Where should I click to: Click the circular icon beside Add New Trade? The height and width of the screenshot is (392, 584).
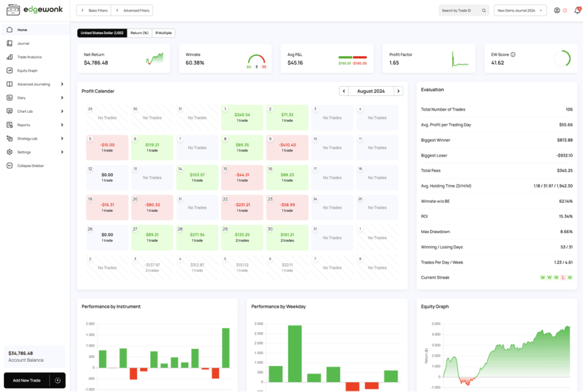tap(58, 380)
